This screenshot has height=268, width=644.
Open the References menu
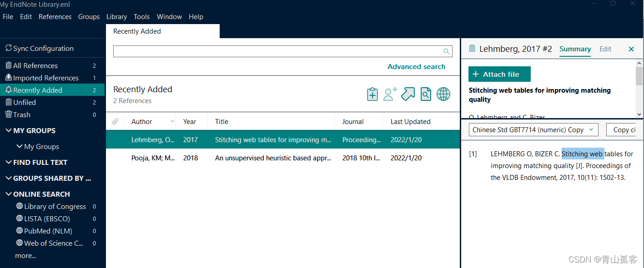(55, 17)
